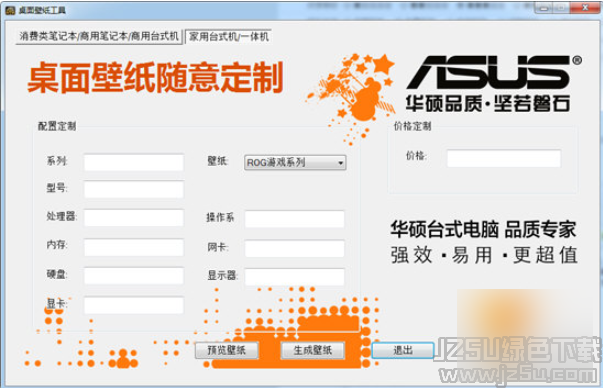Image resolution: width=603 pixels, height=388 pixels.
Task: Select the 家用台式机/一体机 tab
Action: 228,37
